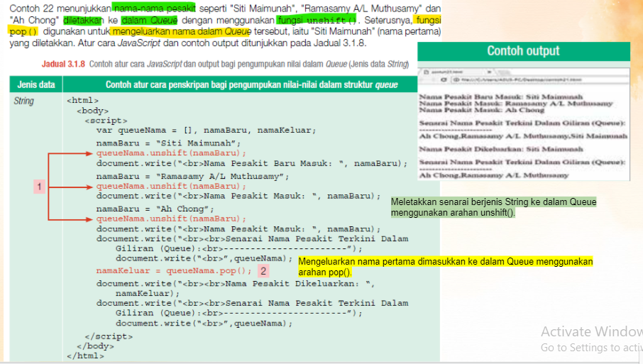
Task: Click the 'namaKeluar);' continuation code line
Action: pyautogui.click(x=148, y=294)
